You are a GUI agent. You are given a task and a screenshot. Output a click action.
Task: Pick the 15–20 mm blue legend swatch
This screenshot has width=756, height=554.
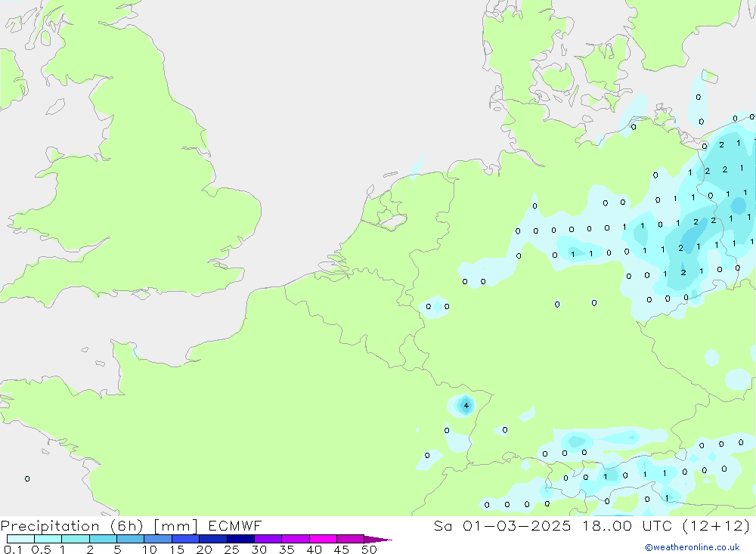click(x=186, y=539)
